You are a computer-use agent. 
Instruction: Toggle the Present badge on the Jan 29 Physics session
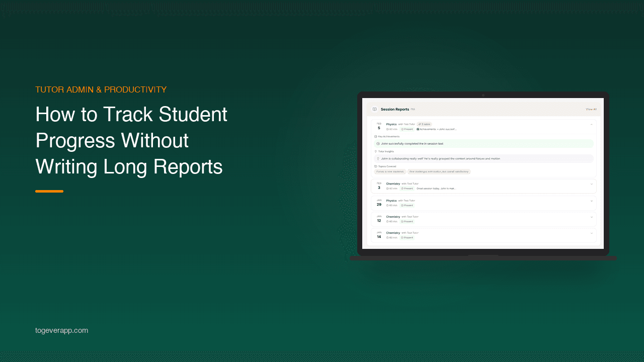click(x=407, y=205)
